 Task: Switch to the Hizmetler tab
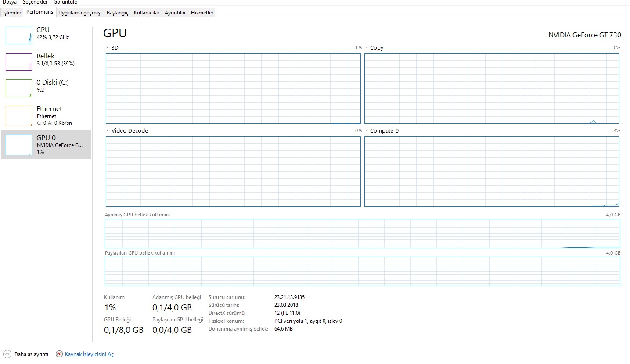click(x=202, y=13)
